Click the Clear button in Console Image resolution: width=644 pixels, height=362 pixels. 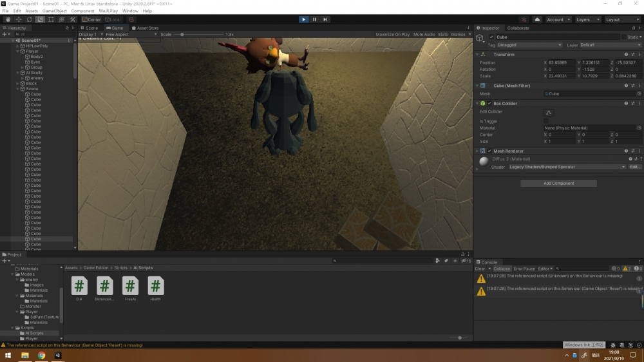tap(480, 269)
